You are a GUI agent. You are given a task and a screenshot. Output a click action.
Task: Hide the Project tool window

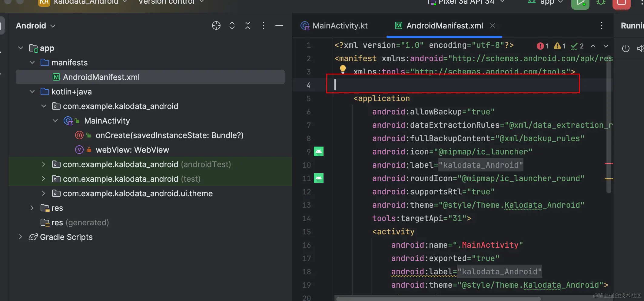(x=279, y=26)
